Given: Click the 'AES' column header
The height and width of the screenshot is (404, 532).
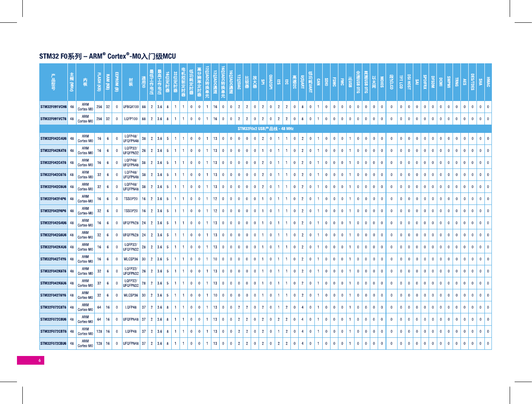Looking at the screenshot, I should coord(465,82).
